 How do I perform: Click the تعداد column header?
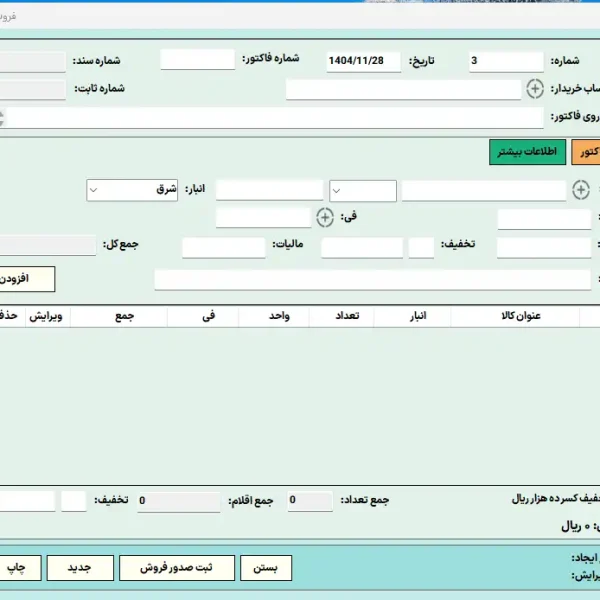(x=341, y=316)
